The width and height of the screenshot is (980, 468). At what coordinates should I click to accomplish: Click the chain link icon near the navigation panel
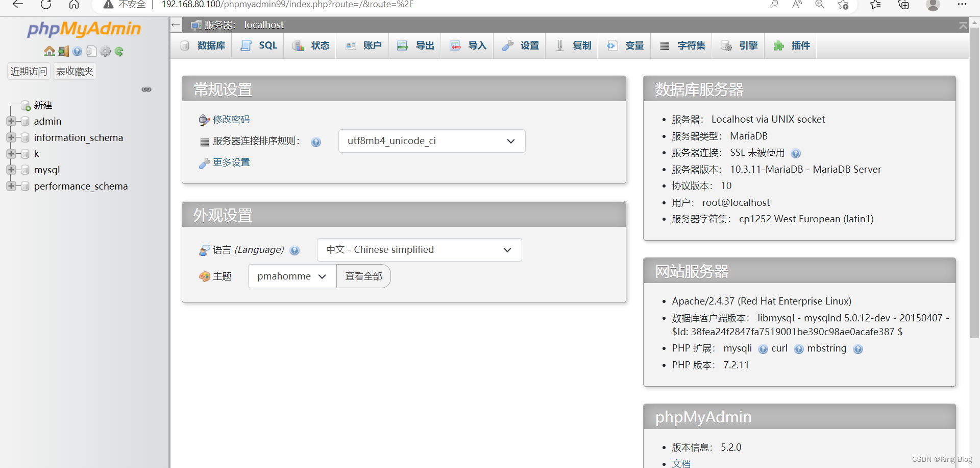pyautogui.click(x=146, y=89)
